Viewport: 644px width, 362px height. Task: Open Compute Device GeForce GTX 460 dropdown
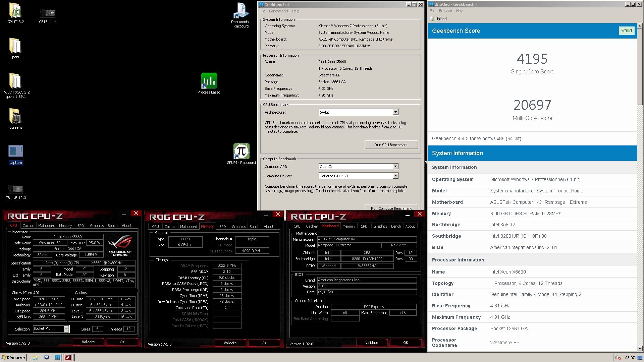(395, 176)
